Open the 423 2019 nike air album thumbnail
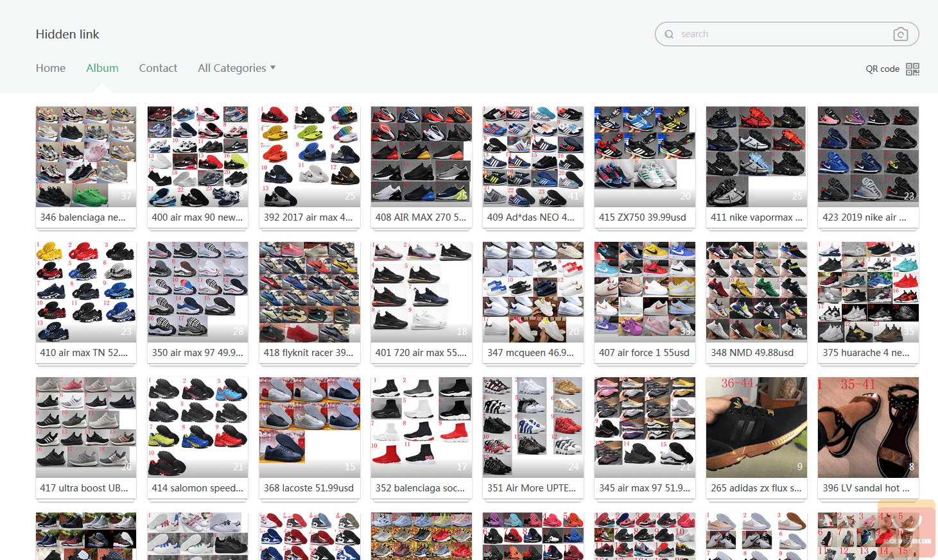 (868, 157)
